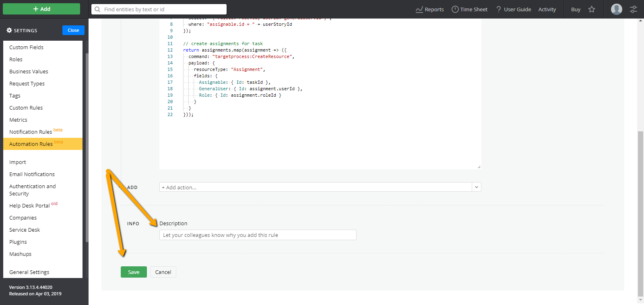Screen dimensions: 644x305
Task: Close the Settings panel
Action: (73, 30)
